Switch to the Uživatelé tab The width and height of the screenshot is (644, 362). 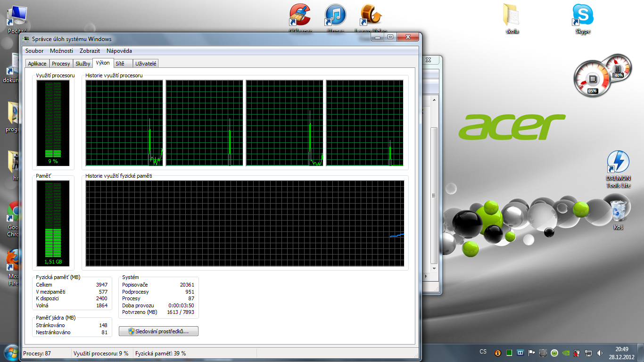click(146, 64)
